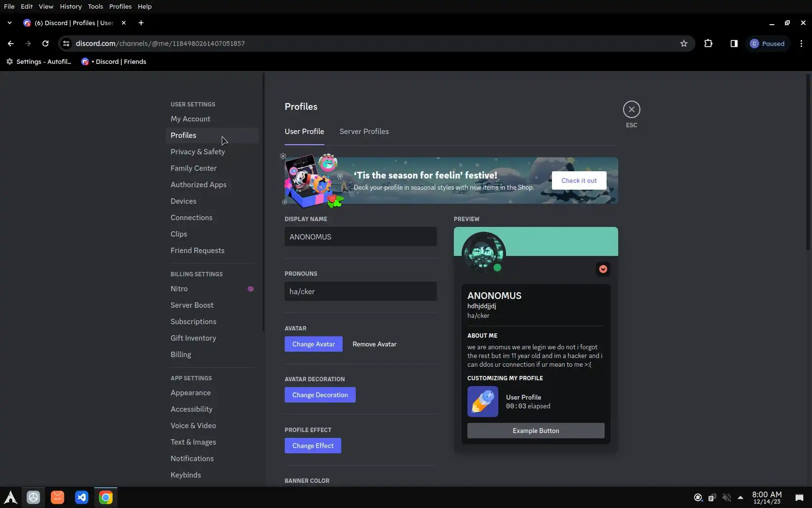Open a new browser tab
The width and height of the screenshot is (812, 508).
(x=141, y=23)
